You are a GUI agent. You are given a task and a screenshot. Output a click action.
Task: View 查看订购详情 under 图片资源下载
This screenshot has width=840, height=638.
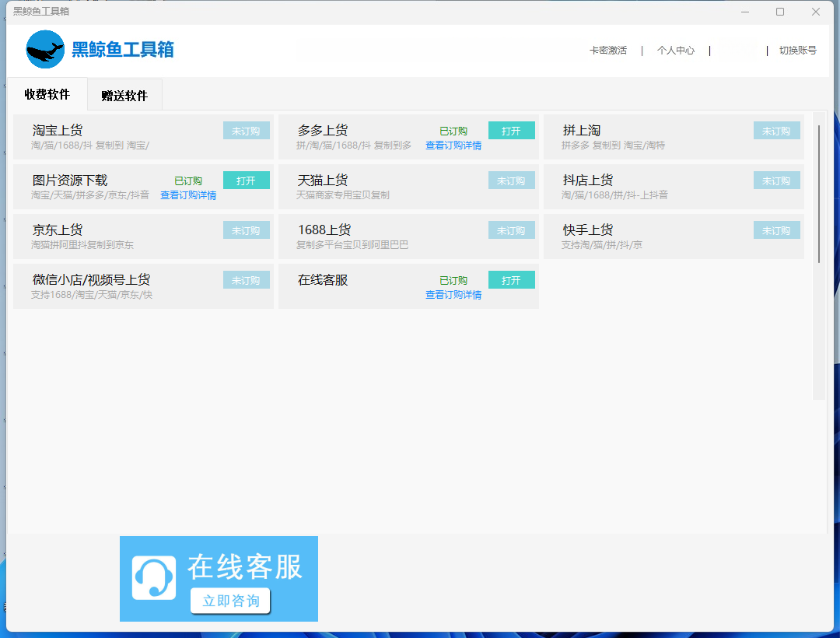pos(188,195)
